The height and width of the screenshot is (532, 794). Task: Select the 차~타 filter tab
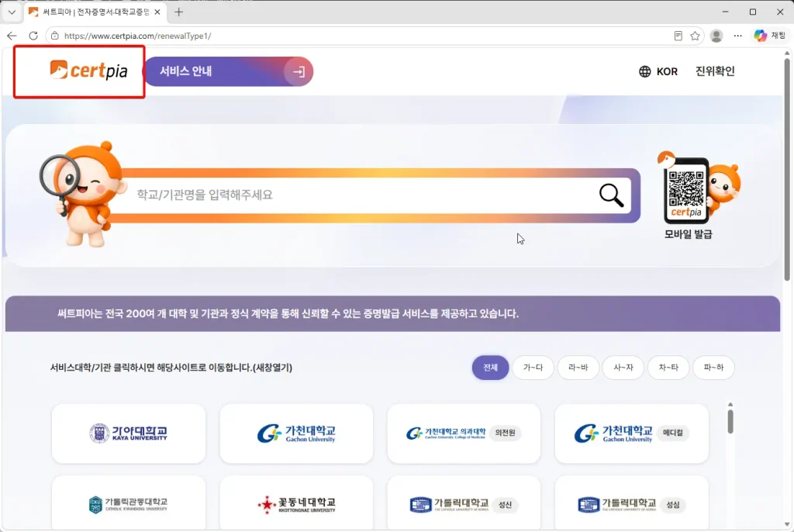[668, 368]
